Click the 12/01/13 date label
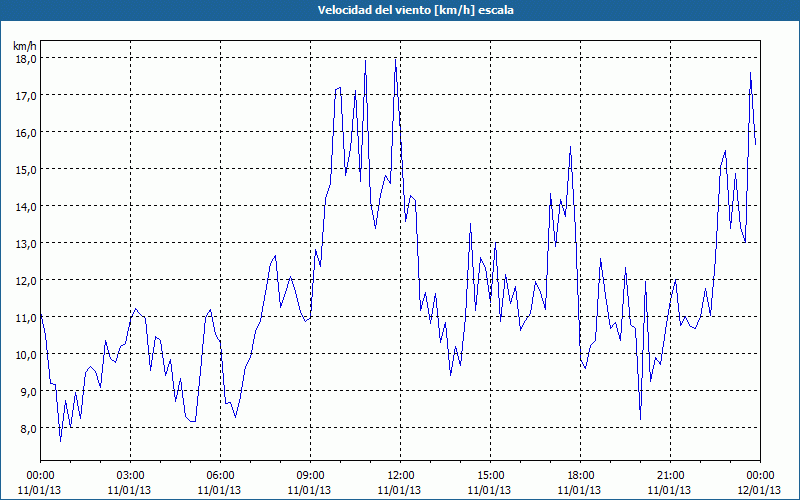Image resolution: width=800 pixels, height=500 pixels. click(x=760, y=490)
